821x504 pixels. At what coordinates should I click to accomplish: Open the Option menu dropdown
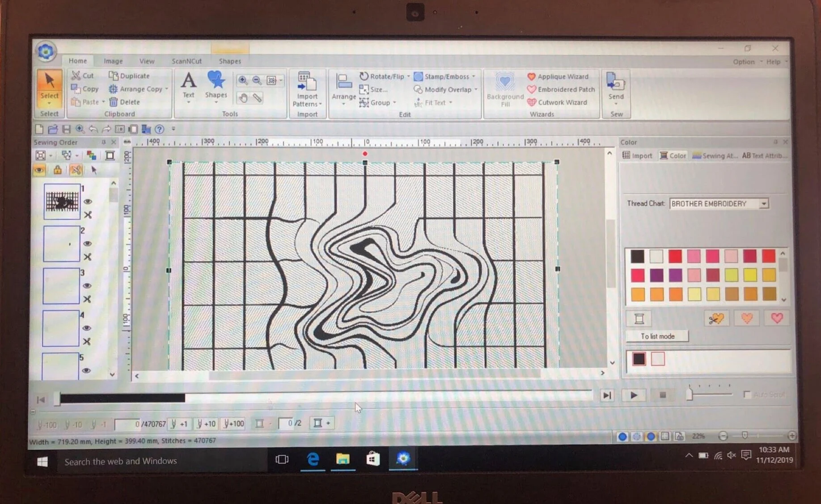(x=747, y=62)
